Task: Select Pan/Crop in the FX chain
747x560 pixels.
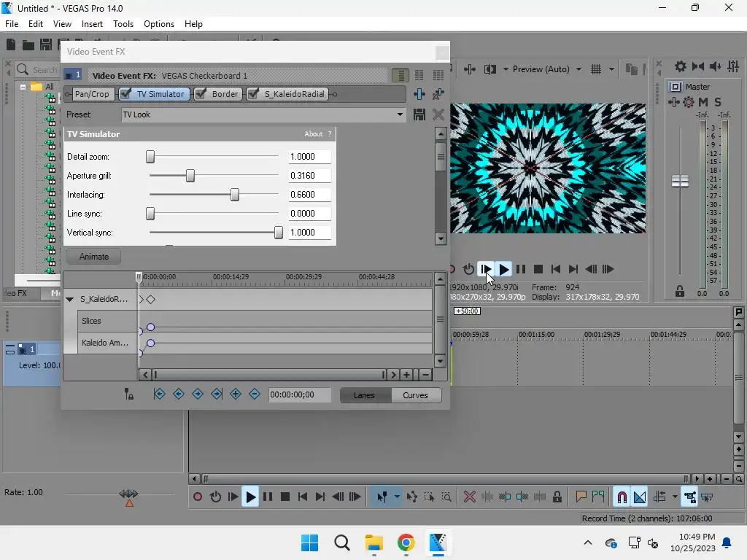Action: (x=92, y=94)
